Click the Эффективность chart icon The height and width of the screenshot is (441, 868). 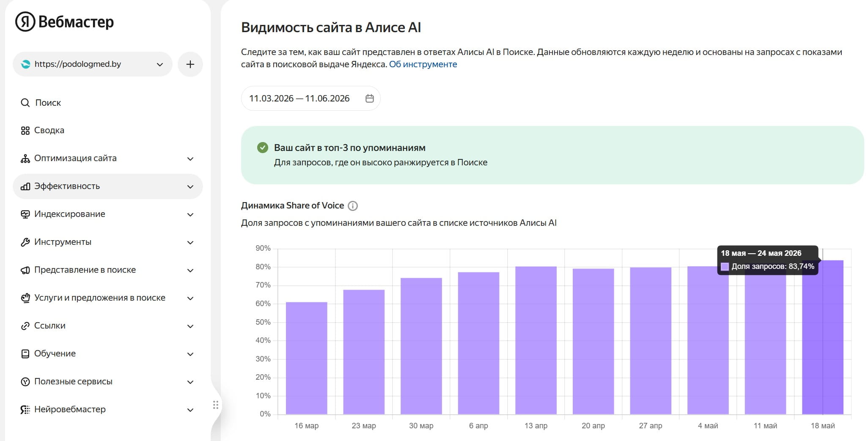[25, 186]
